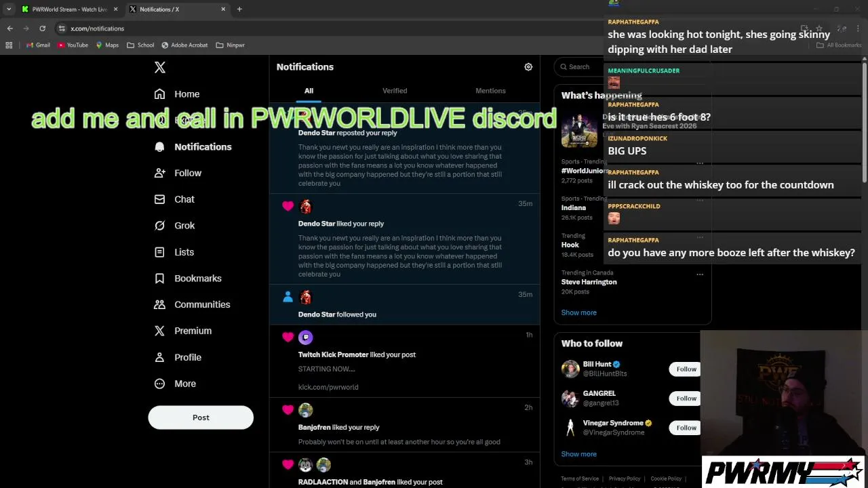Open Lists in the sidebar

(x=174, y=252)
